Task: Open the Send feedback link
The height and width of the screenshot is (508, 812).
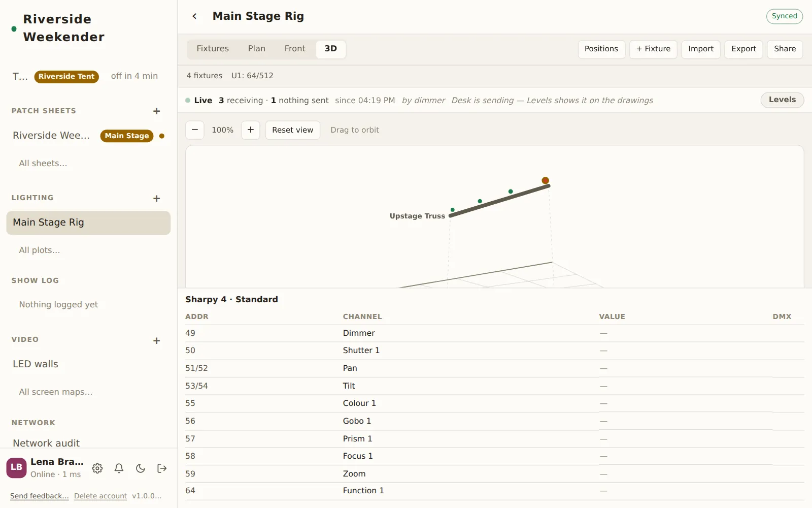Action: point(40,496)
